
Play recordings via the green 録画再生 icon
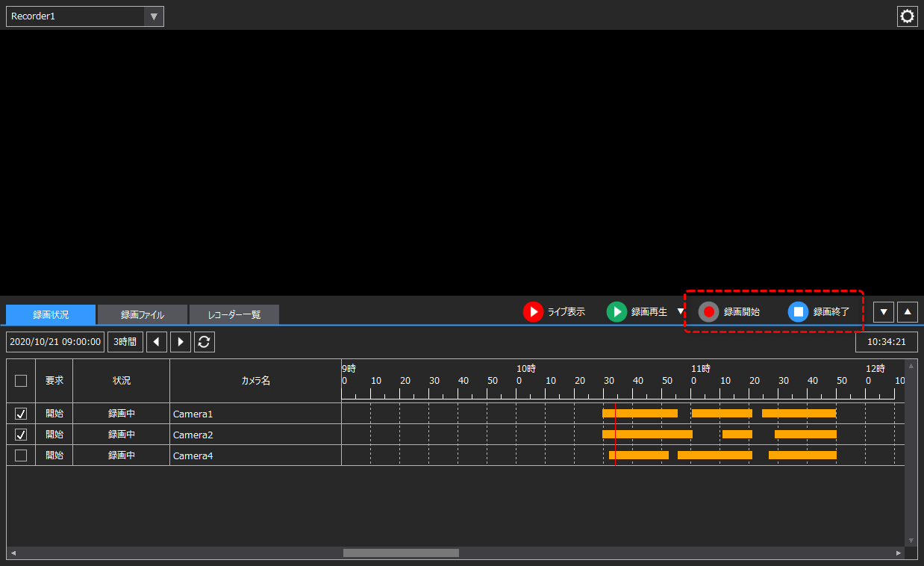(616, 312)
